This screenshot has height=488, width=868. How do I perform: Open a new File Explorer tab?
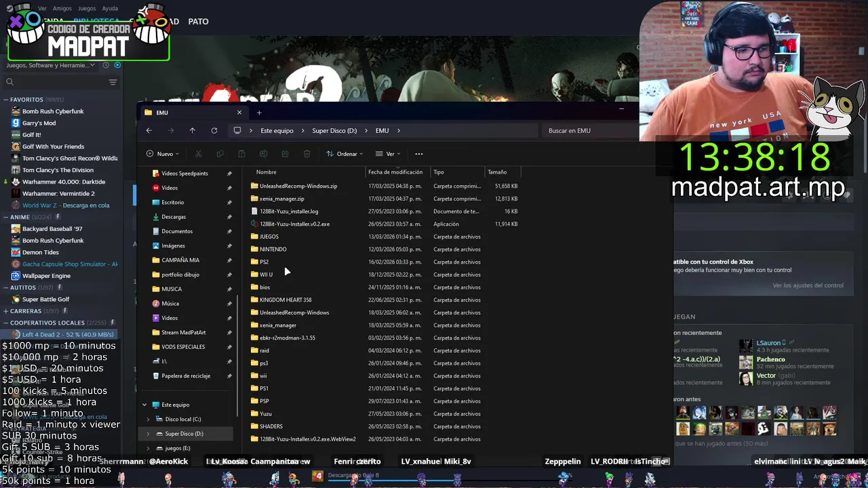pyautogui.click(x=259, y=113)
